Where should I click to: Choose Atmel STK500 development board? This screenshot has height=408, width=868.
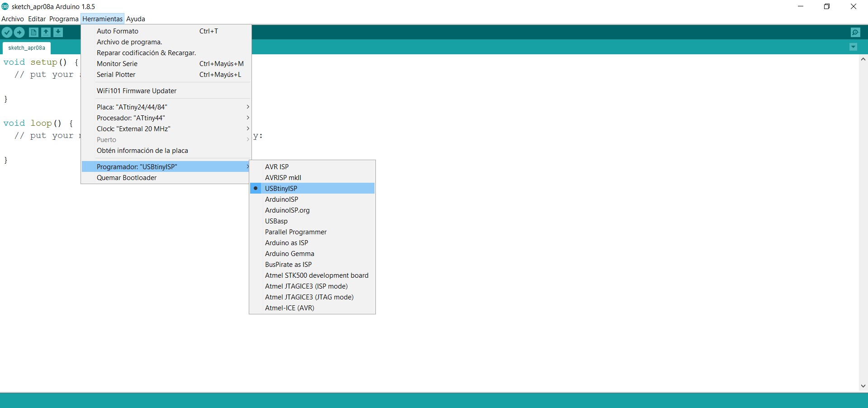312,275
